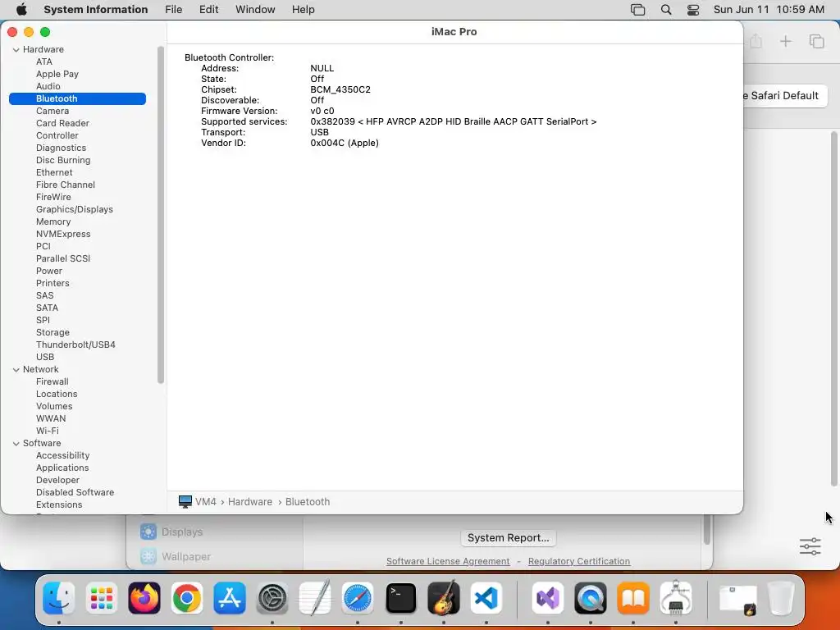Click Safari new tab plus button

pos(785,41)
